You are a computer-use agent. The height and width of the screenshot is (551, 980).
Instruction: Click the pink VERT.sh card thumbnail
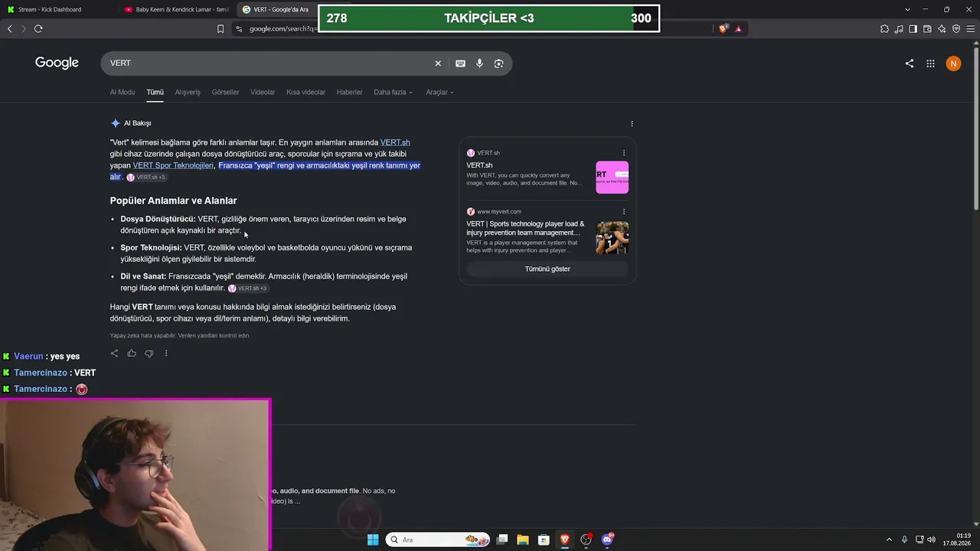612,177
